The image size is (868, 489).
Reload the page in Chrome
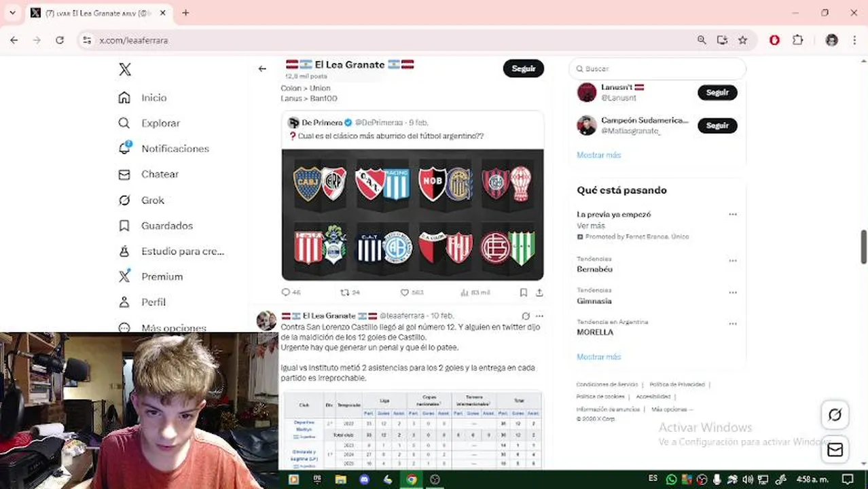pyautogui.click(x=60, y=40)
